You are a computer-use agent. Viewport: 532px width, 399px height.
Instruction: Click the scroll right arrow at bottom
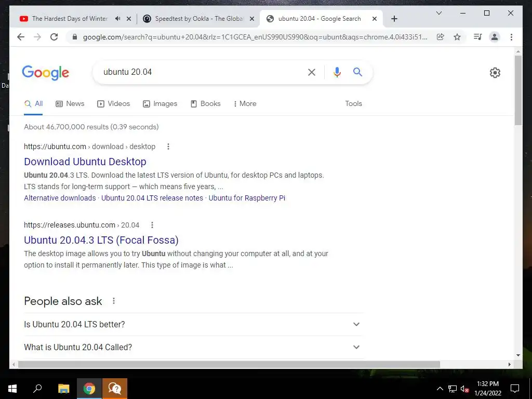pyautogui.click(x=509, y=364)
